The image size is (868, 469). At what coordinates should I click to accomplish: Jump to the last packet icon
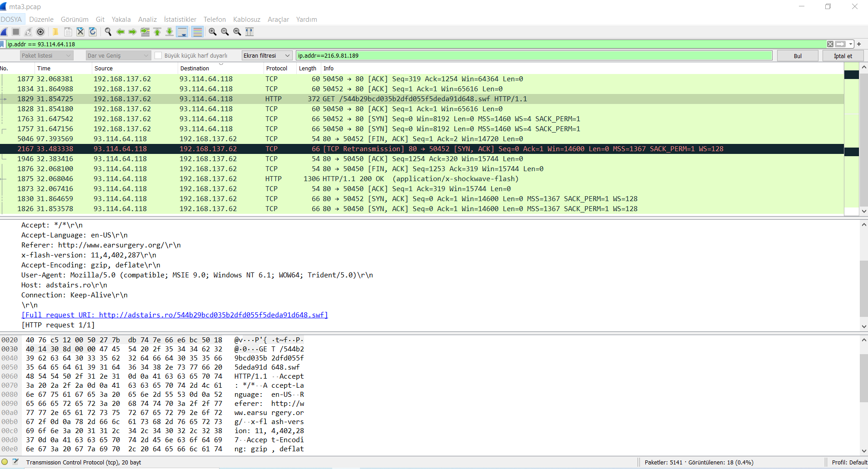click(170, 32)
